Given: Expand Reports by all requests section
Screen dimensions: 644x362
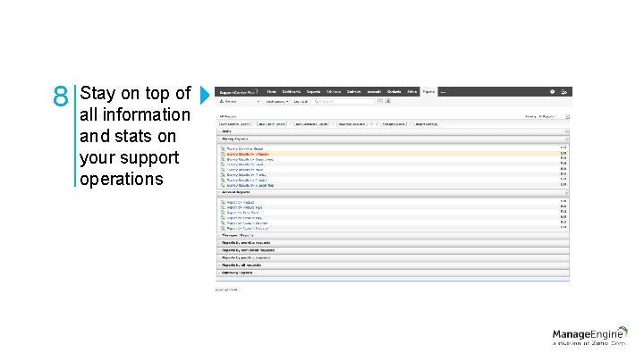Looking at the screenshot, I should click(393, 265).
